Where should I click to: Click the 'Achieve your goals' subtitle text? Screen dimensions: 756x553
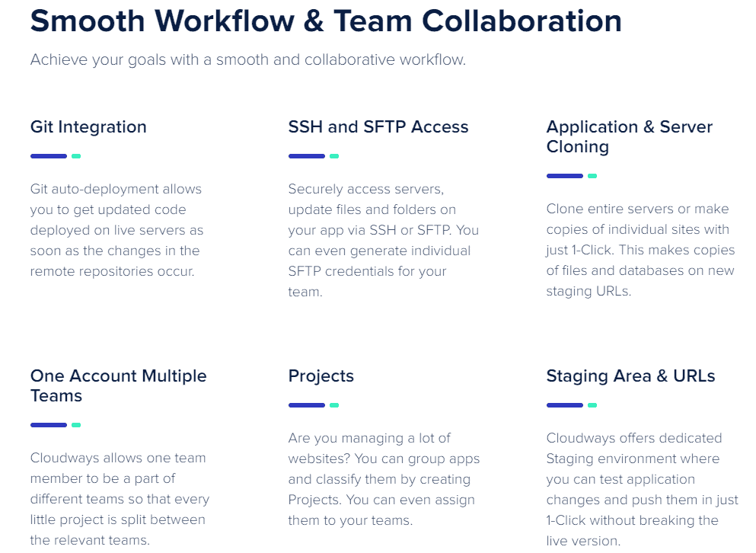(x=248, y=60)
